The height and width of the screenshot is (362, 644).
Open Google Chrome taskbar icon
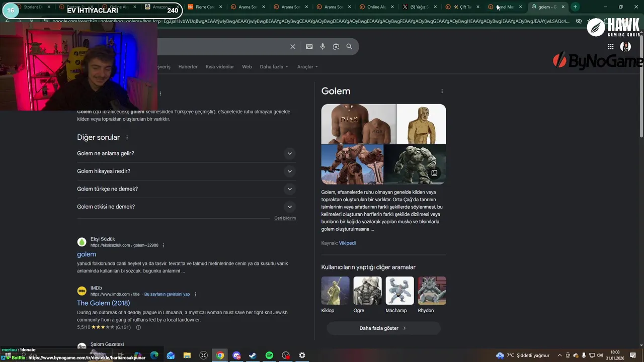tap(220, 355)
